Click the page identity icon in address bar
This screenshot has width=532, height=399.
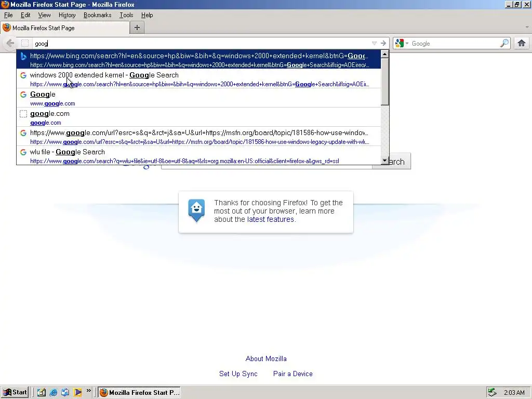(25, 44)
